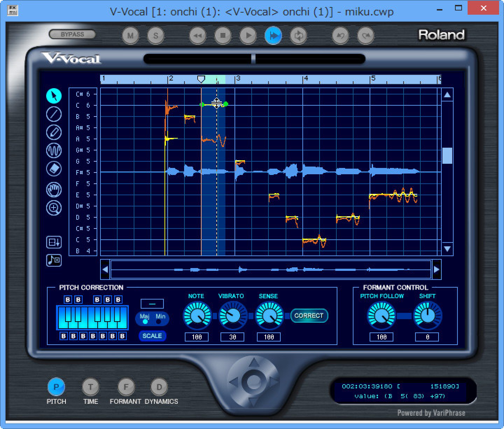Toggle the M mute button
Image resolution: width=504 pixels, height=429 pixels.
click(131, 36)
